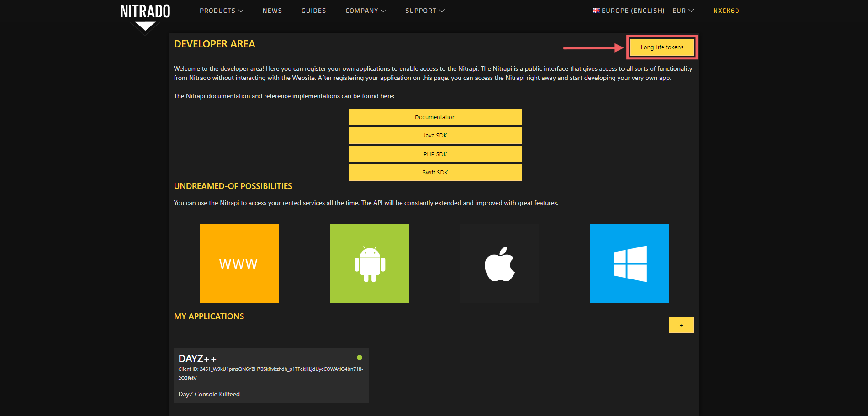This screenshot has height=416, width=868.
Task: Expand the Support menu
Action: pyautogui.click(x=425, y=11)
